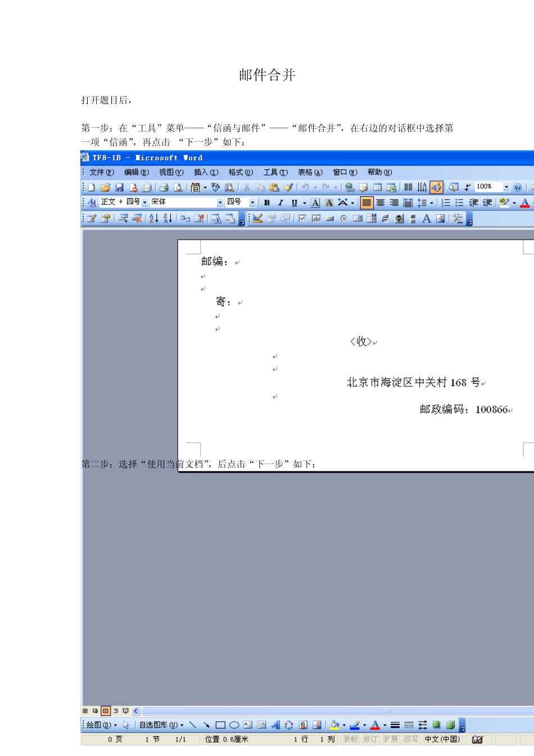
Task: Click the Paste clipboard icon
Action: [274, 187]
